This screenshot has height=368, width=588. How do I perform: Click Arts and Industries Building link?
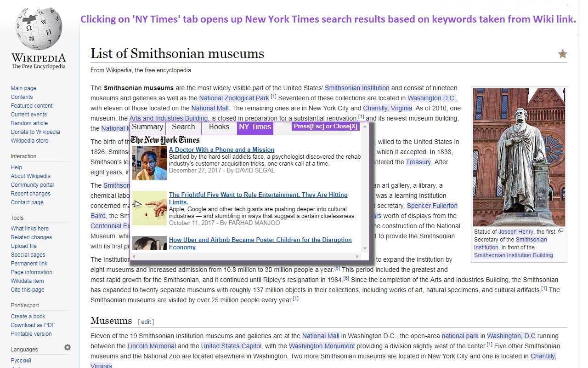coord(169,118)
